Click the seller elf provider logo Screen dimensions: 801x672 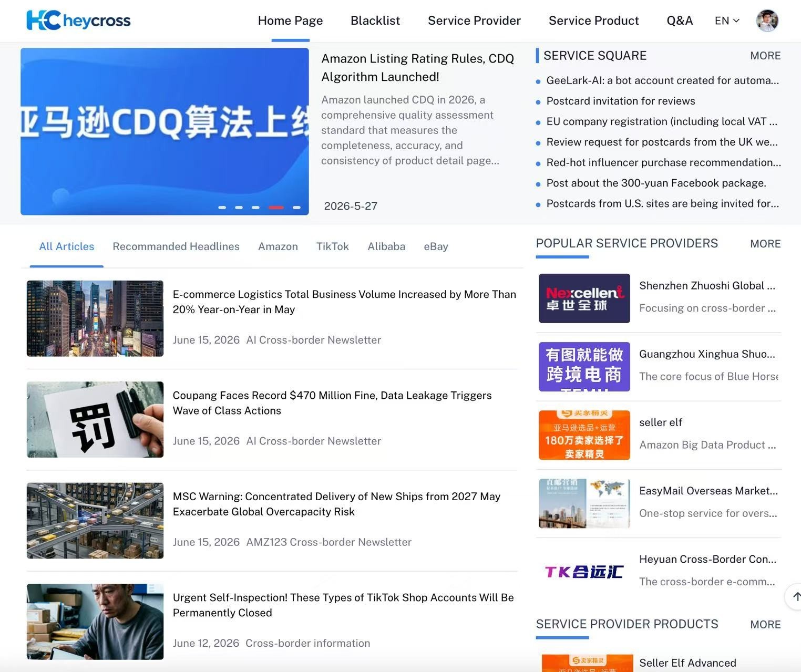(x=584, y=435)
